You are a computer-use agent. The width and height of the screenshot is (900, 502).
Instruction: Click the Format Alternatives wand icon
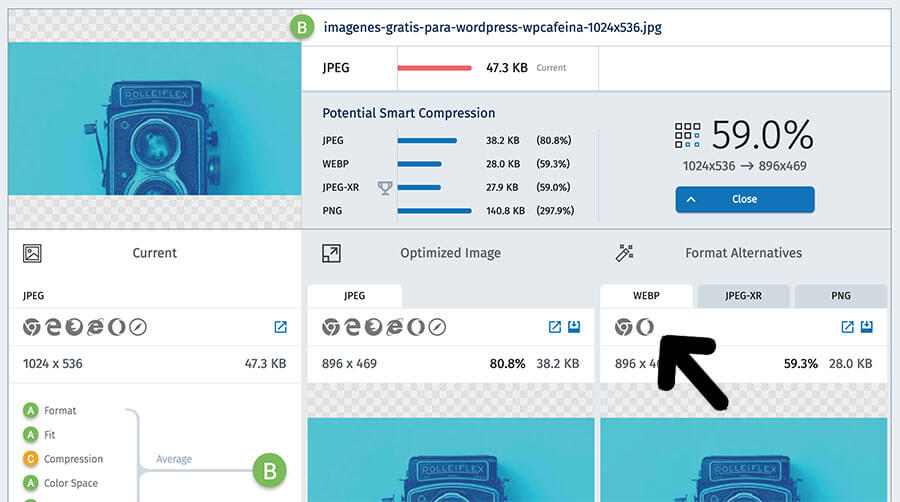coord(625,253)
